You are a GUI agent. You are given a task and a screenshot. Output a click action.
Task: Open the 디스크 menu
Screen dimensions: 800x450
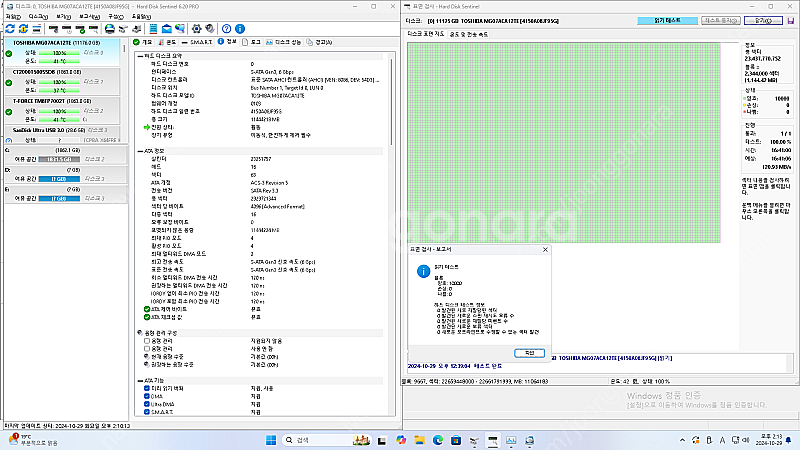pyautogui.click(x=38, y=17)
